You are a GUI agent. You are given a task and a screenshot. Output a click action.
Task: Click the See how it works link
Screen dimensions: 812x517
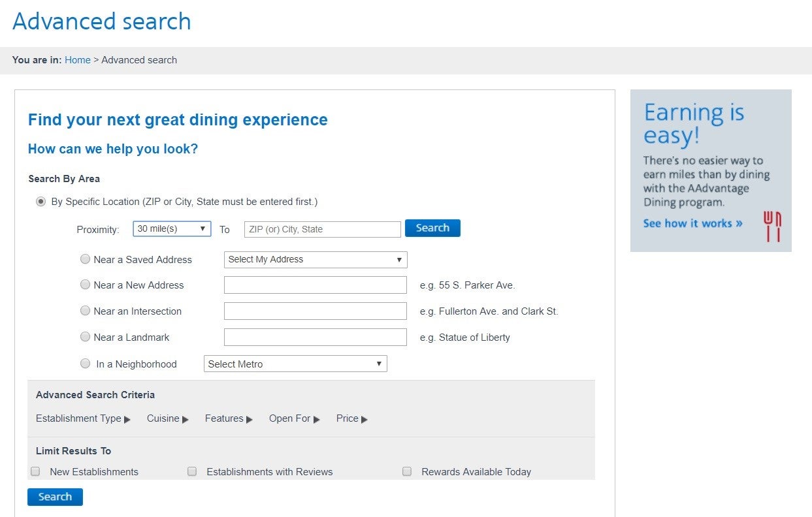coord(692,223)
